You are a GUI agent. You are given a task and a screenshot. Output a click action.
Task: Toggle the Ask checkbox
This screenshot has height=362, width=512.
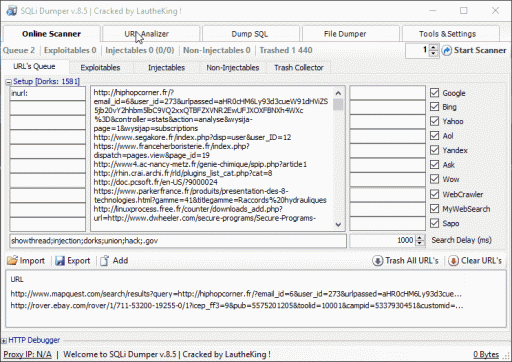tap(434, 164)
